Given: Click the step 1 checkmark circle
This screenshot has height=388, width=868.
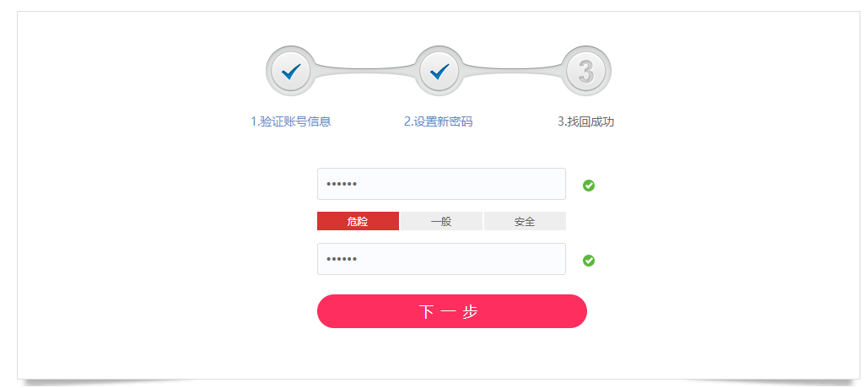Looking at the screenshot, I should pyautogui.click(x=291, y=71).
